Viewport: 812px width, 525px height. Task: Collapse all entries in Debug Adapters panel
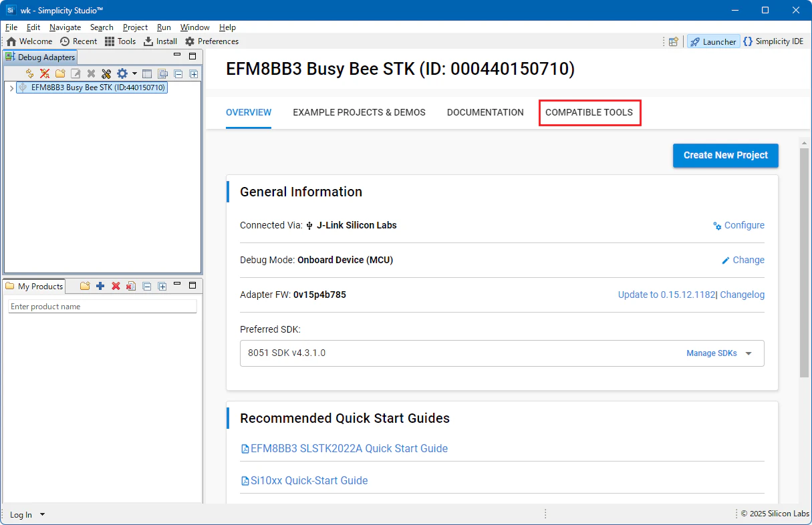[178, 73]
